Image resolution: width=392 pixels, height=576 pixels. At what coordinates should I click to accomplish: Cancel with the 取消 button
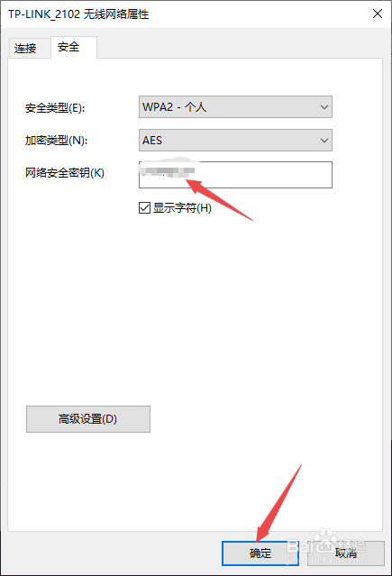point(346,553)
